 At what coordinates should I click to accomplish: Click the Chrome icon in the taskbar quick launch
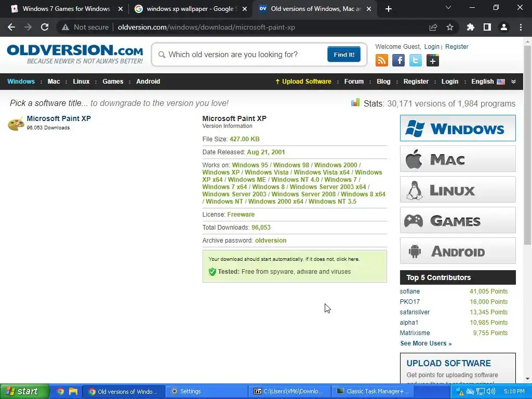(x=60, y=391)
